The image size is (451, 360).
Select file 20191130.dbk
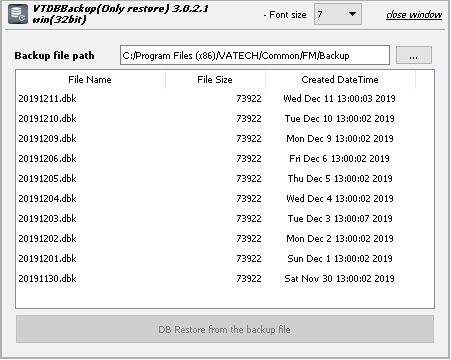47,279
